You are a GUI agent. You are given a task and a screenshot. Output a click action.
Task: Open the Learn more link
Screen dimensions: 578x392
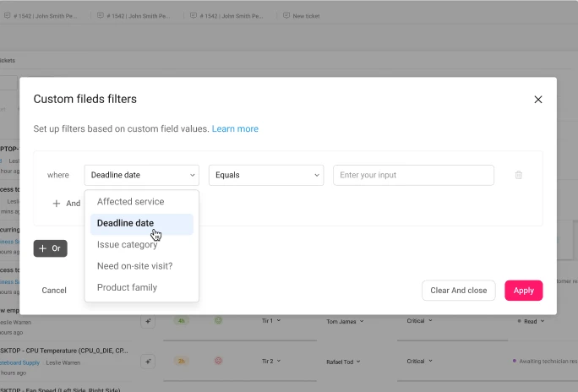(x=235, y=129)
